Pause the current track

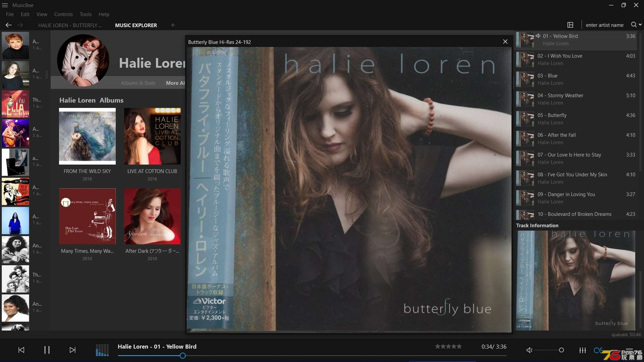[47, 350]
